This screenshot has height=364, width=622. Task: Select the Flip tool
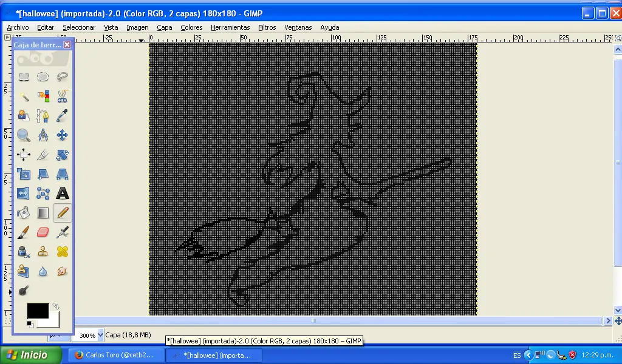24,194
